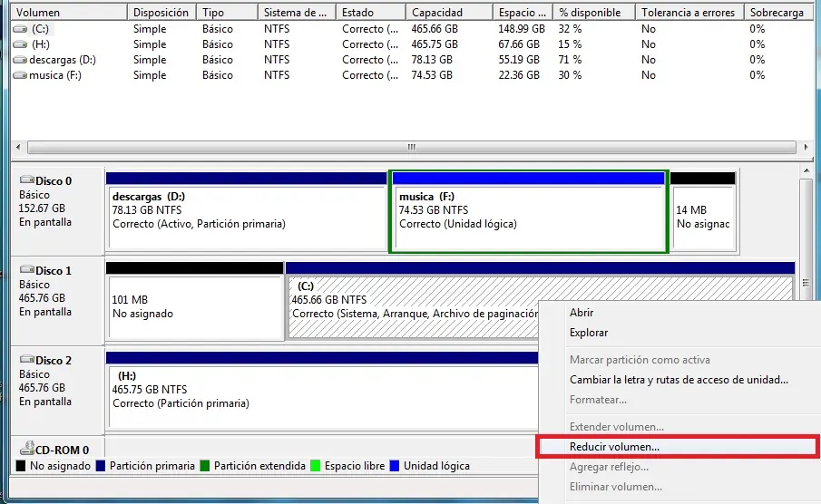Click the blue Unidad lógica legend swatch
The height and width of the screenshot is (504, 821).
tap(395, 466)
